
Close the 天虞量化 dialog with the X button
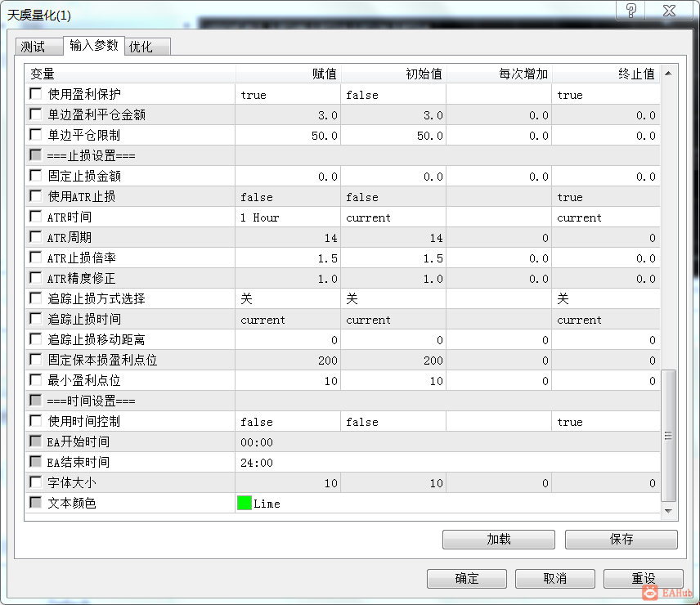(x=669, y=11)
